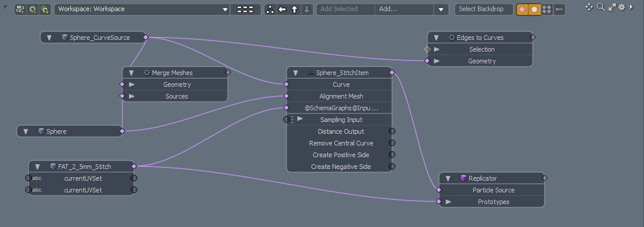Open the dropdown arrow next to Add...
644x227 pixels.
[441, 9]
